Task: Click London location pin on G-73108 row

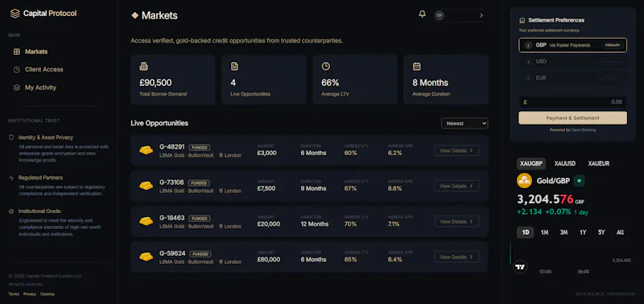Action: 221,191
